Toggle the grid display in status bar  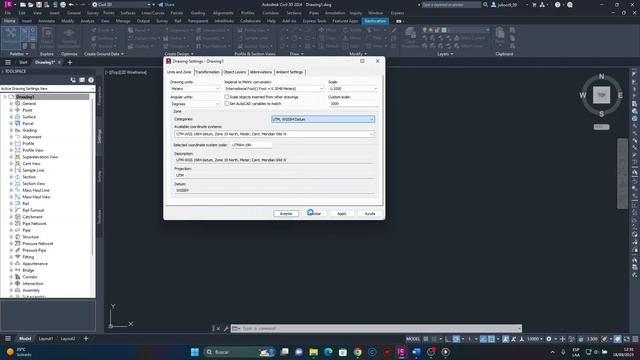pyautogui.click(x=426, y=339)
